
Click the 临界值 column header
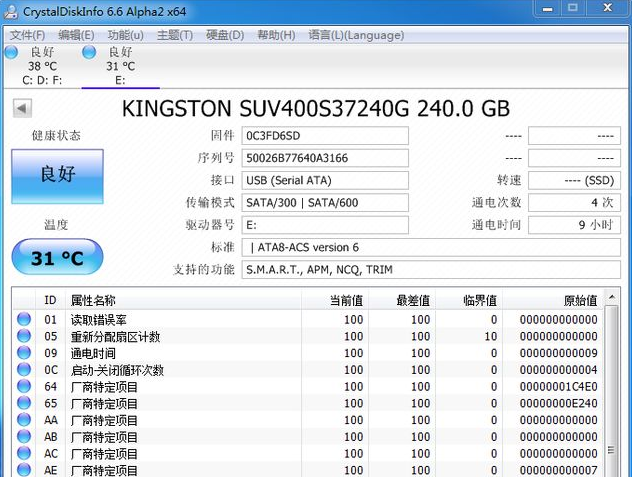click(468, 300)
